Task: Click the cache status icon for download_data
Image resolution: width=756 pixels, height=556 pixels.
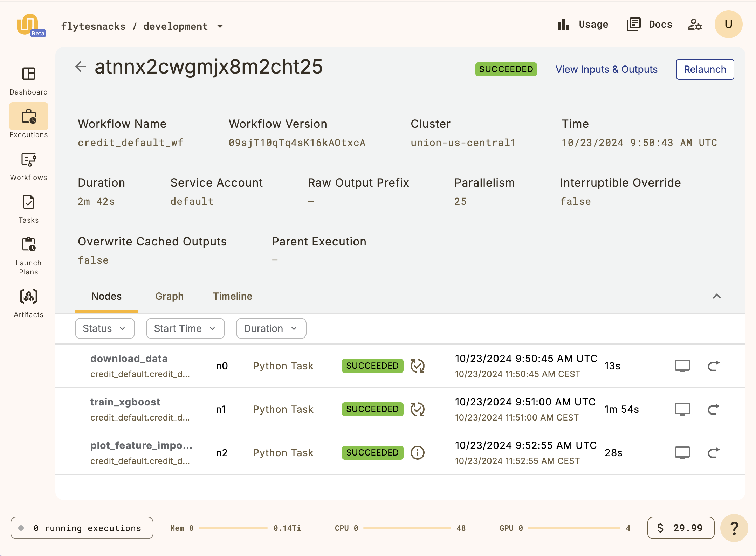Action: tap(418, 366)
